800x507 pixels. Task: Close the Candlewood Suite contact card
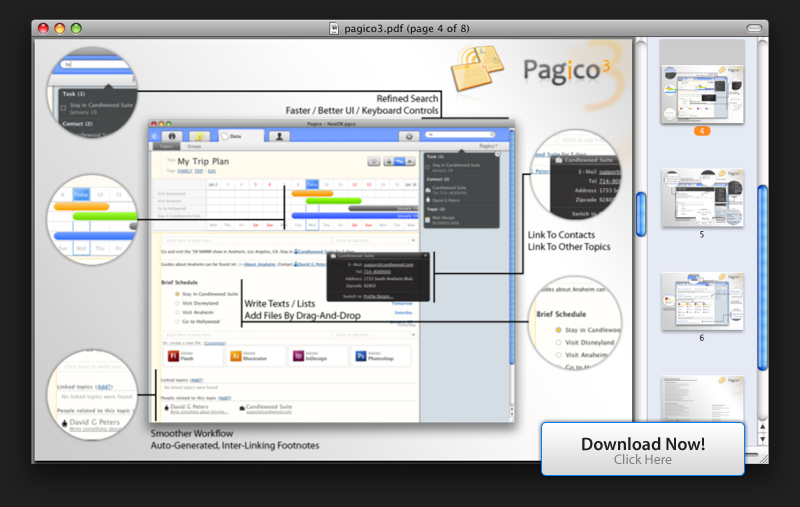click(426, 256)
